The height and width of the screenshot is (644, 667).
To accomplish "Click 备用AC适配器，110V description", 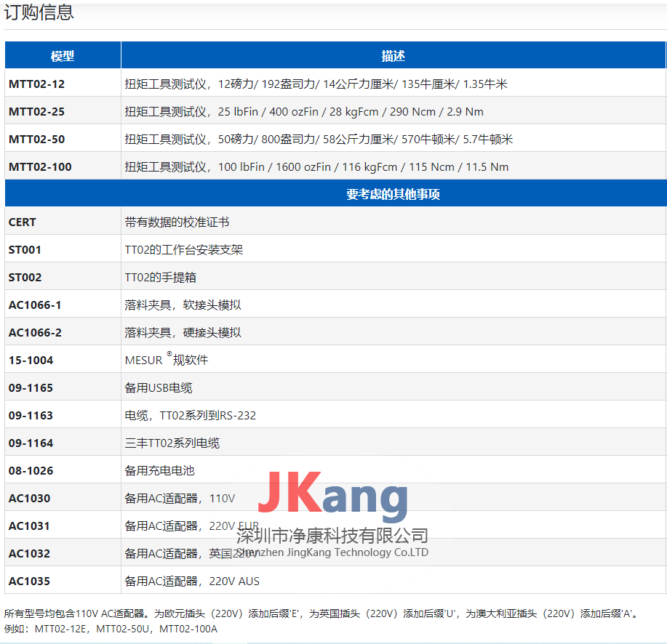I will click(x=180, y=498).
